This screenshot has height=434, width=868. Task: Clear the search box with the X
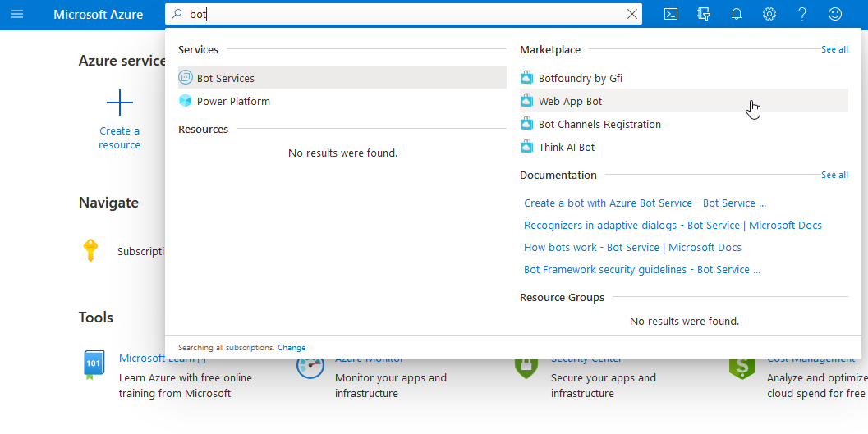pyautogui.click(x=632, y=14)
